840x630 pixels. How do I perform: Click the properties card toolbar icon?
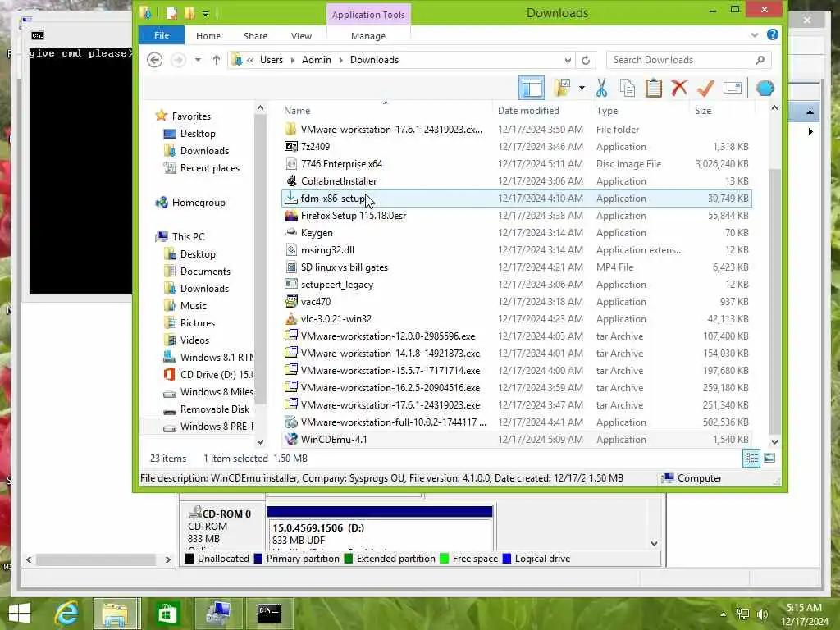click(x=733, y=88)
